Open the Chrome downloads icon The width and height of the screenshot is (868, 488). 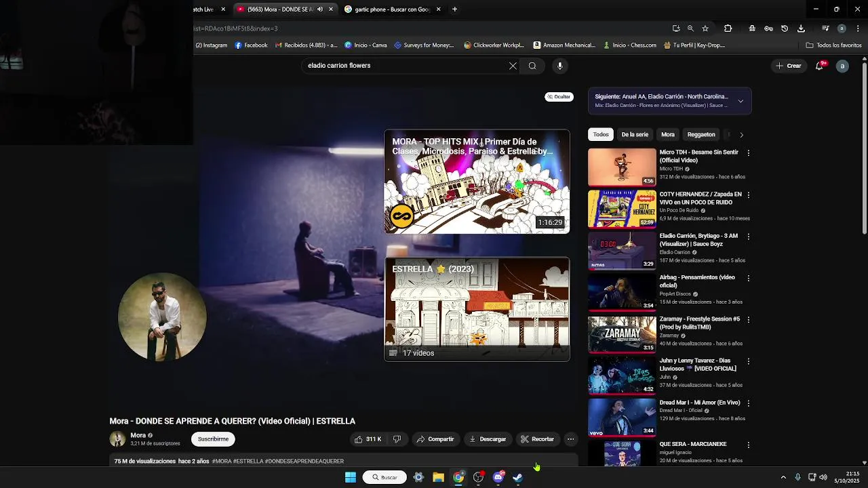point(801,28)
